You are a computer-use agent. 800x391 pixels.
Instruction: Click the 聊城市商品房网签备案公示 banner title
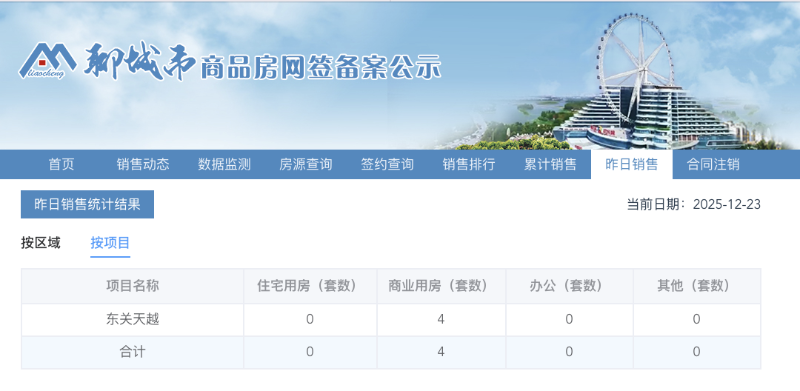click(262, 62)
